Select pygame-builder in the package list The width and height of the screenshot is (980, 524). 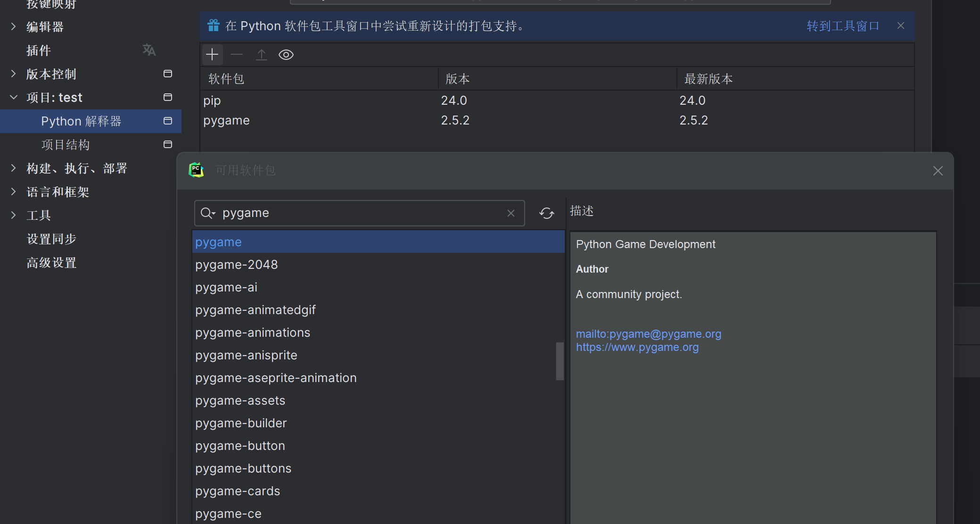click(x=374, y=423)
